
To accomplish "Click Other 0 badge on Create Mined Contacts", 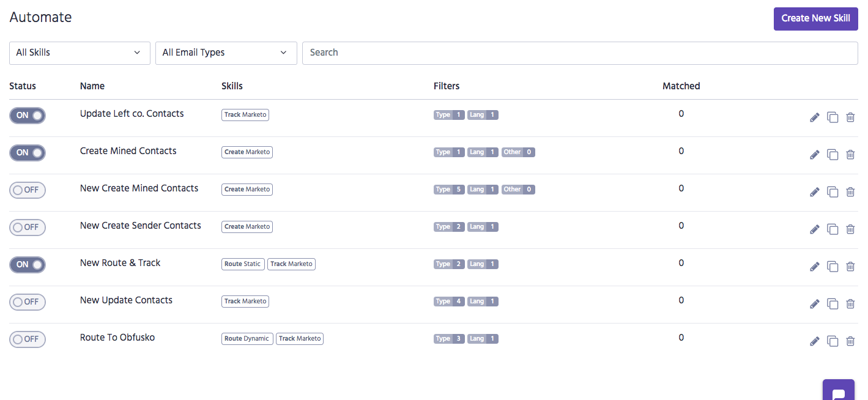I will coord(518,152).
